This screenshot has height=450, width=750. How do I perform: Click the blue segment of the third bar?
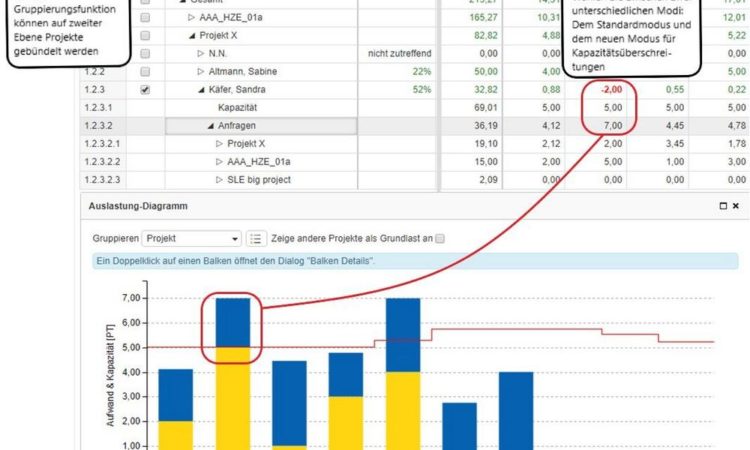289,403
